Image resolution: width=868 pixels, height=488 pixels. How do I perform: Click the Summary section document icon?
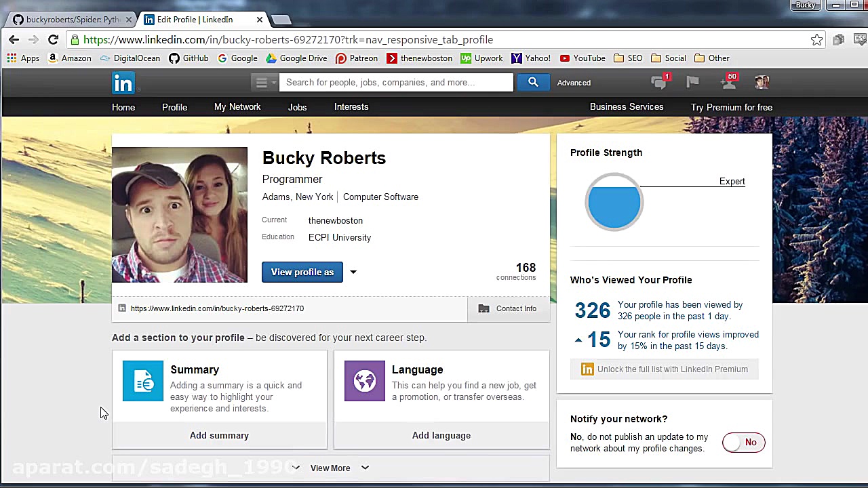click(143, 381)
